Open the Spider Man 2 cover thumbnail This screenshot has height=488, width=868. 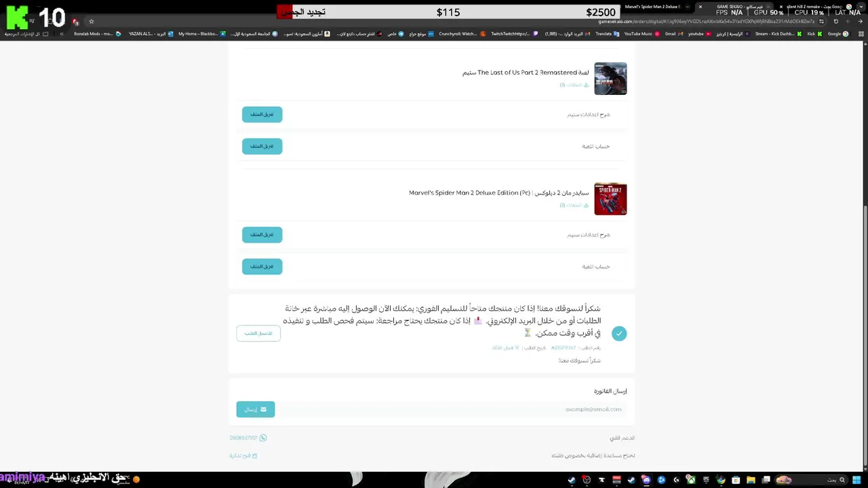[610, 199]
